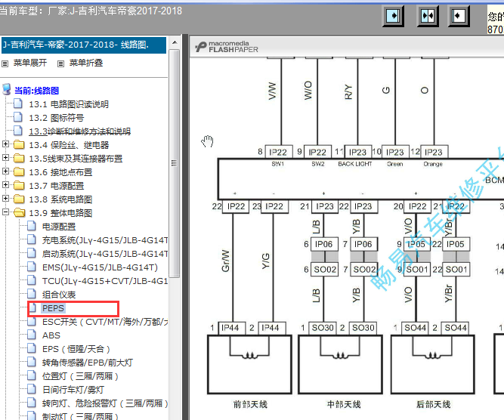This screenshot has width=504, height=420.
Task: Expand the 13.4 保险丝、继电器 node
Action: pyautogui.click(x=5, y=144)
